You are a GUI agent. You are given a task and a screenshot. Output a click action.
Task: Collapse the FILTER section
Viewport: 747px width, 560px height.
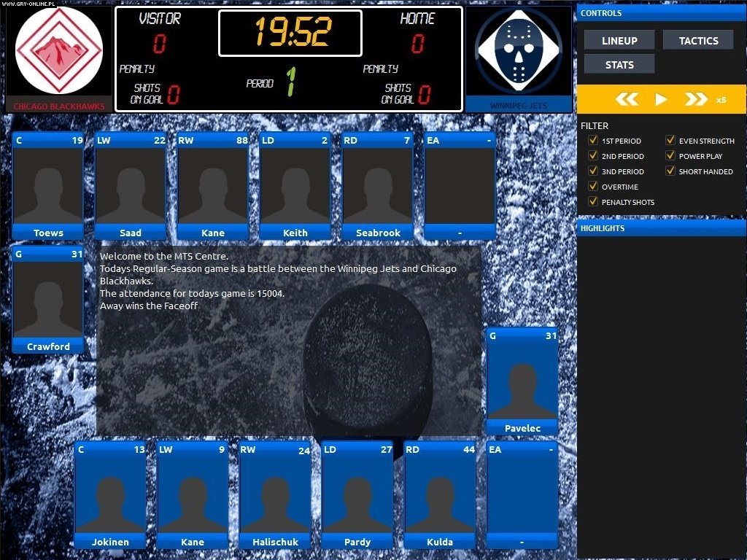(x=595, y=125)
